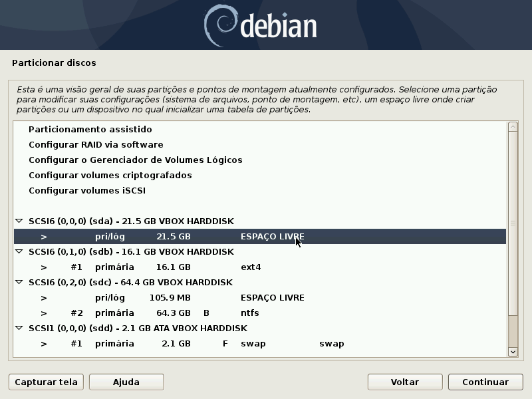The image size is (532, 399).
Task: Collapse the sda 21.5 GB disk tree
Action: point(19,221)
